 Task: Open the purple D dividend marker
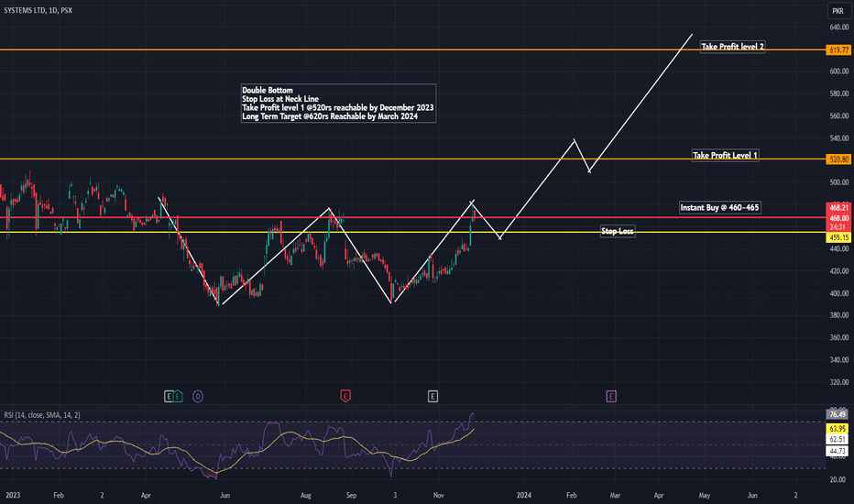coord(198,396)
